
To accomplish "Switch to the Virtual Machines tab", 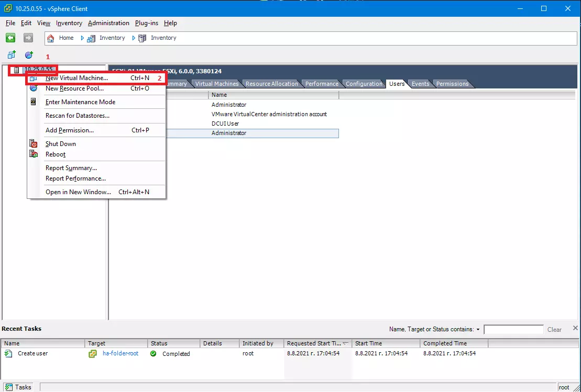I will pos(217,84).
